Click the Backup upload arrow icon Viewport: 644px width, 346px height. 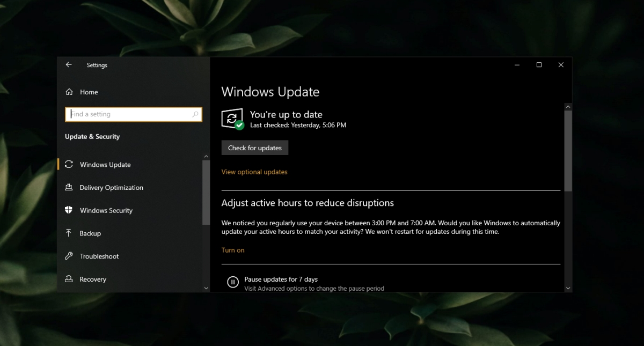coord(69,233)
